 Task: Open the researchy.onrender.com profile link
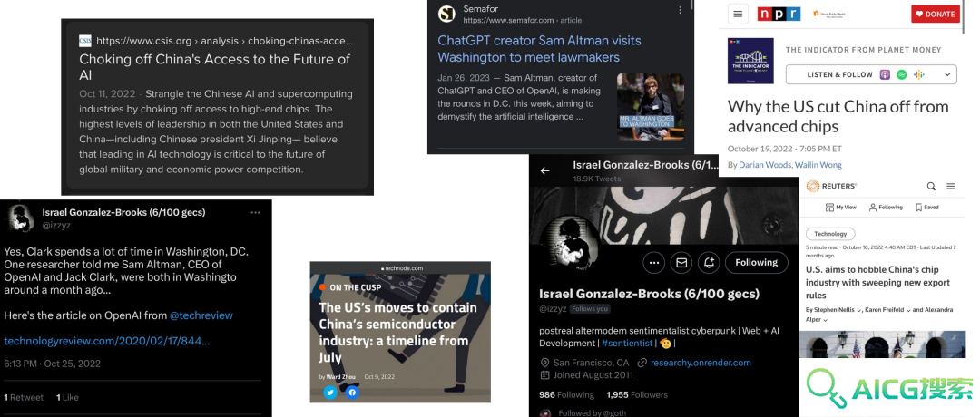(x=701, y=363)
